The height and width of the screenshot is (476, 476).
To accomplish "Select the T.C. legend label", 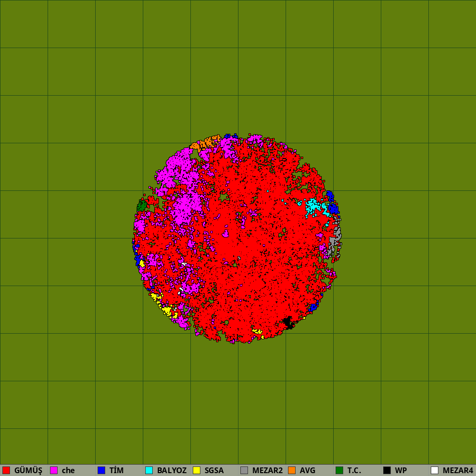I will pyautogui.click(x=354, y=471).
